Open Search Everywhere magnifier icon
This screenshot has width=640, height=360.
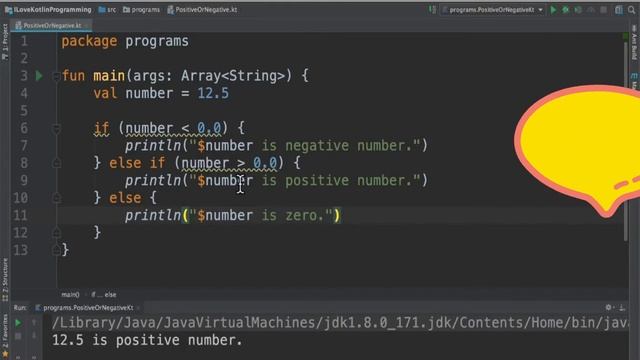tap(631, 9)
